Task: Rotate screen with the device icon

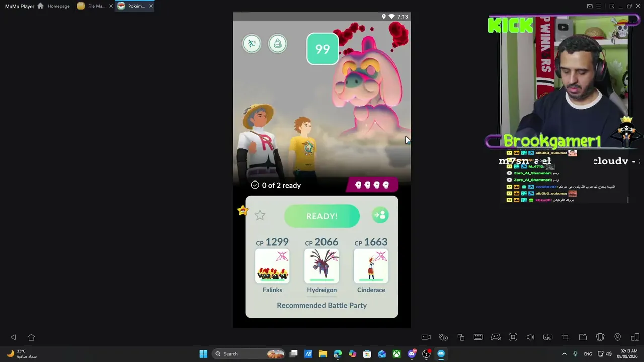Action: coord(635,337)
